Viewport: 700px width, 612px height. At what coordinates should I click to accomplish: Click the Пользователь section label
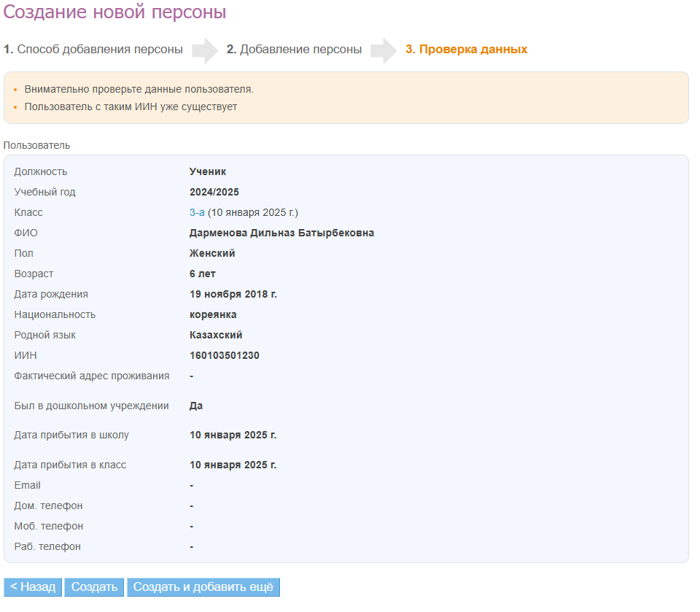36,145
